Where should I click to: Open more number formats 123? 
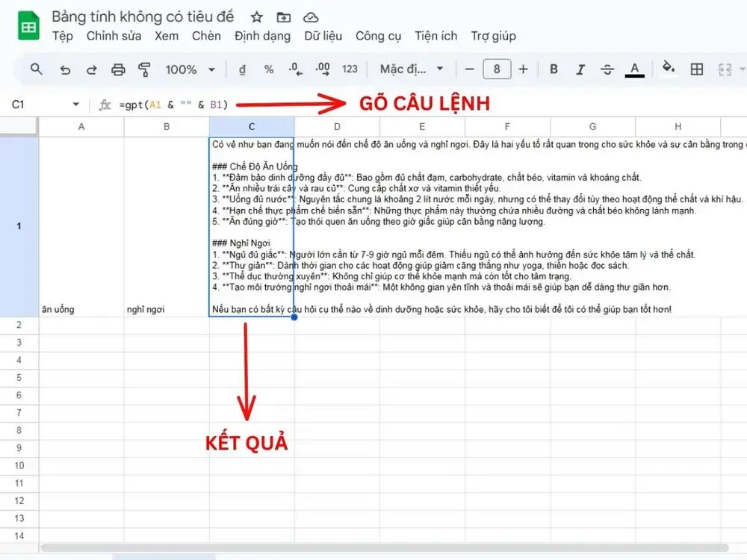click(350, 69)
